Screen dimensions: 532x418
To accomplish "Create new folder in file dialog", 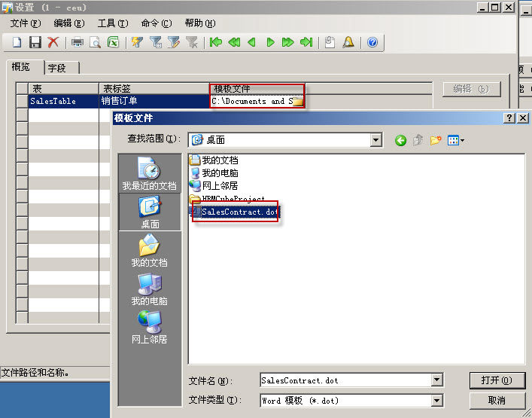I will [436, 140].
